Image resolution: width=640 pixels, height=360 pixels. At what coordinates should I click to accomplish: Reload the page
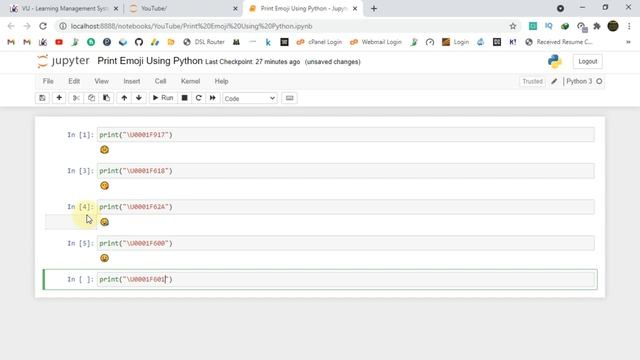43,26
